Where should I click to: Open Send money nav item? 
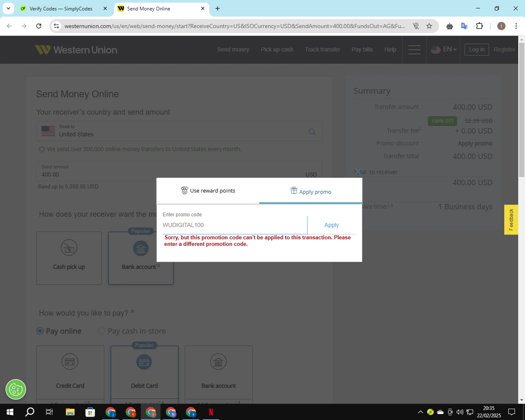(x=233, y=50)
